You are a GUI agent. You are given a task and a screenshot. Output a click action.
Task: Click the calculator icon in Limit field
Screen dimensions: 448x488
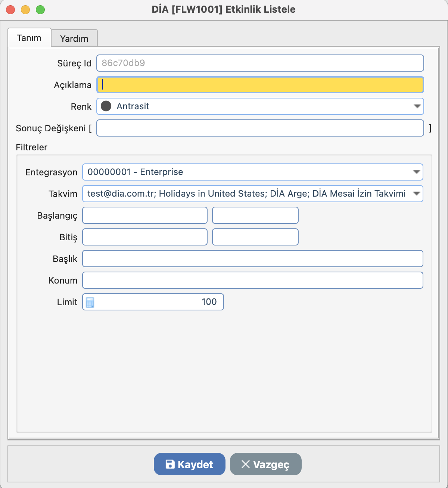tap(90, 302)
